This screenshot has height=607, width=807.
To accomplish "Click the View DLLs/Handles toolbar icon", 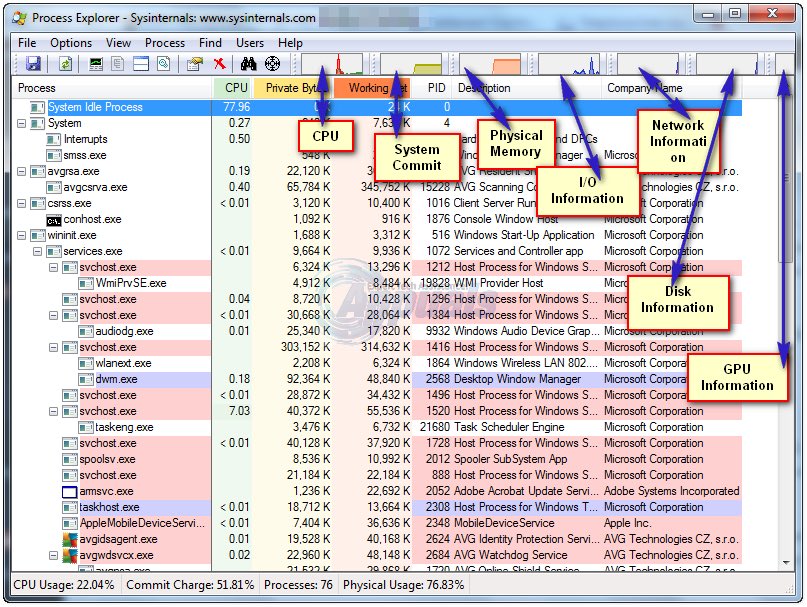I will tap(163, 64).
